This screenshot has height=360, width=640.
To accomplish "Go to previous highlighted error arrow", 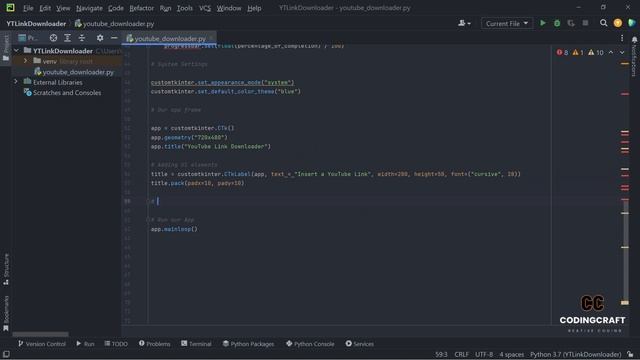I will pos(611,52).
